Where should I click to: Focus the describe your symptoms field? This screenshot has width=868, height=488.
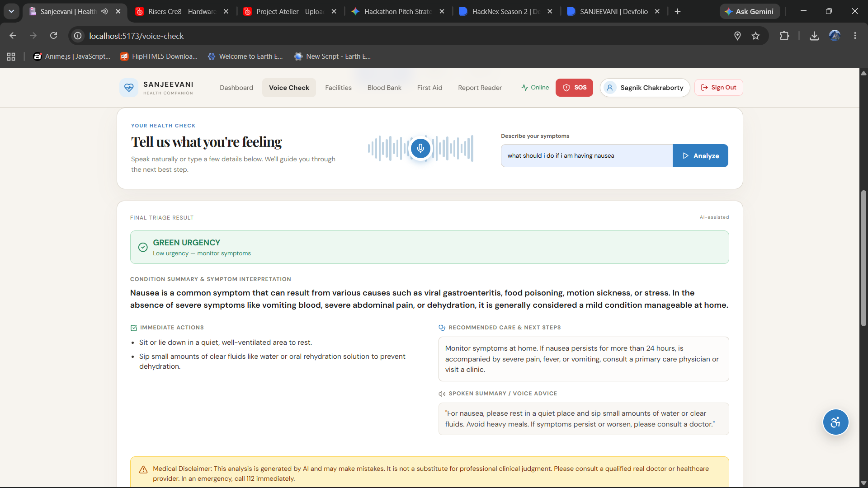(587, 156)
